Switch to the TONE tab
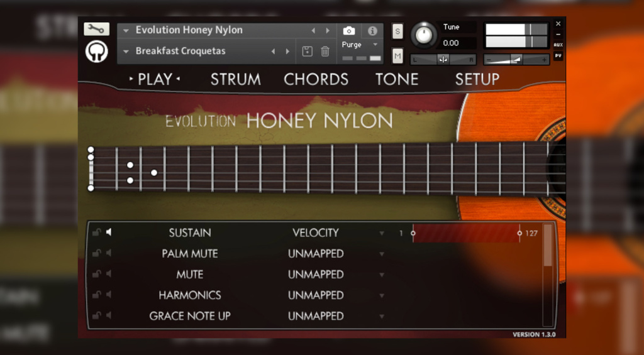The height and width of the screenshot is (355, 644). pos(397,79)
